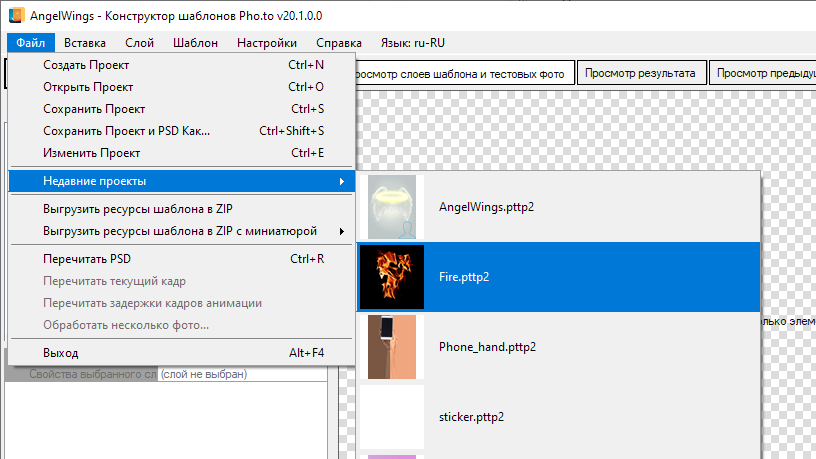816x459 pixels.
Task: Select Недавние проекты submenu item
Action: pyautogui.click(x=182, y=181)
